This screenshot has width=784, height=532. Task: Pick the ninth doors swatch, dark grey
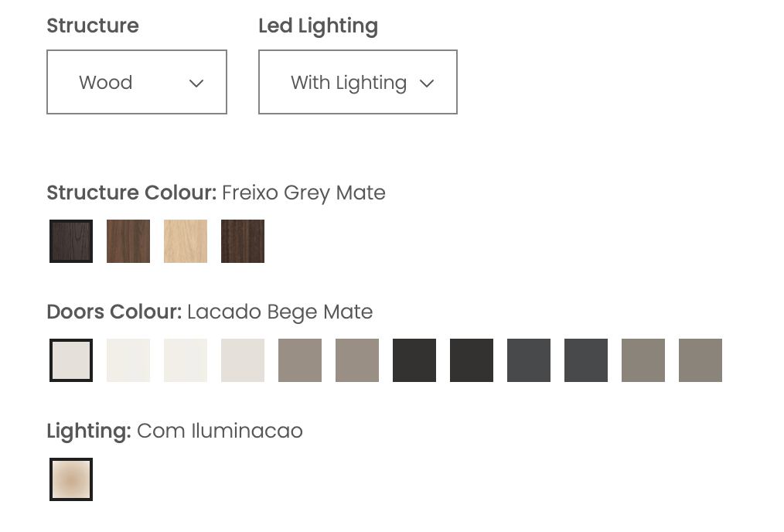click(x=529, y=360)
